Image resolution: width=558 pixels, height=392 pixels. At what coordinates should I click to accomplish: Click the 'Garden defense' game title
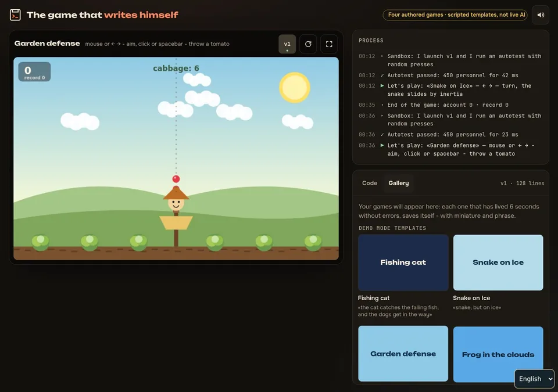(x=47, y=44)
